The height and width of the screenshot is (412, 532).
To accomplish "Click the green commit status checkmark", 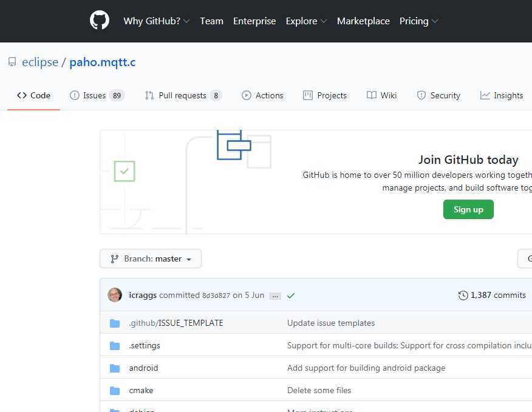I will (x=291, y=295).
